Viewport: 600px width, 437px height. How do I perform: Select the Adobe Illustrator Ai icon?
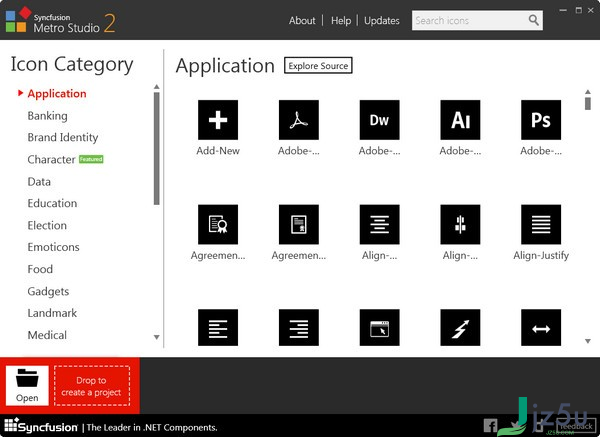tap(460, 120)
